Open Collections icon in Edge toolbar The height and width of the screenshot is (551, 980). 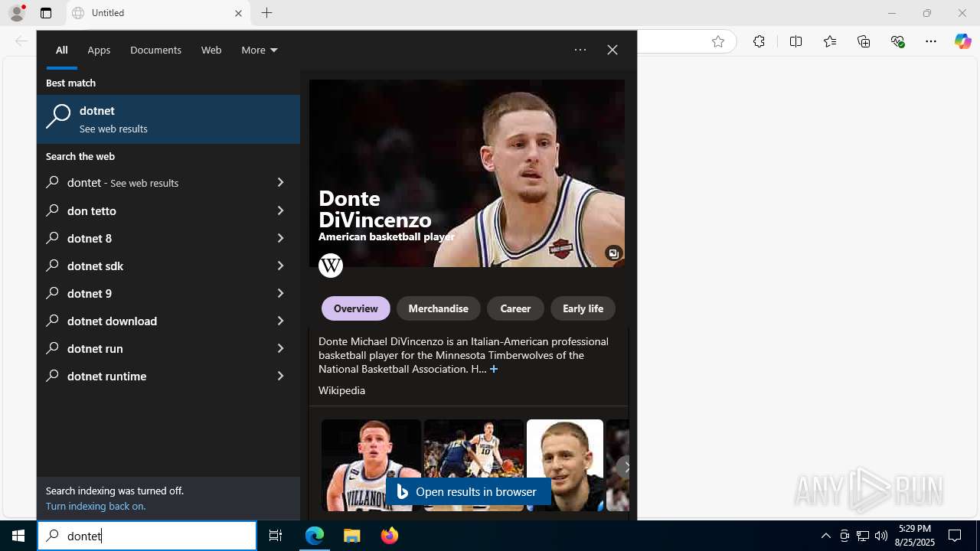coord(864,41)
